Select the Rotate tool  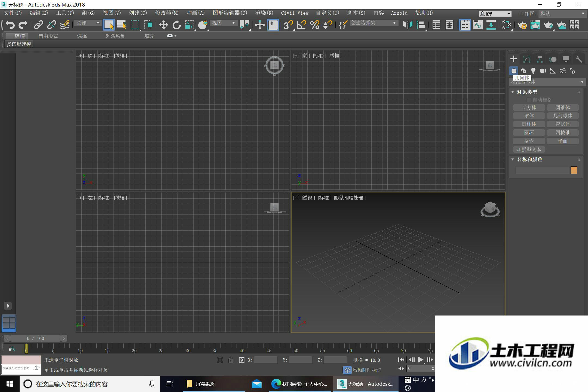(176, 25)
